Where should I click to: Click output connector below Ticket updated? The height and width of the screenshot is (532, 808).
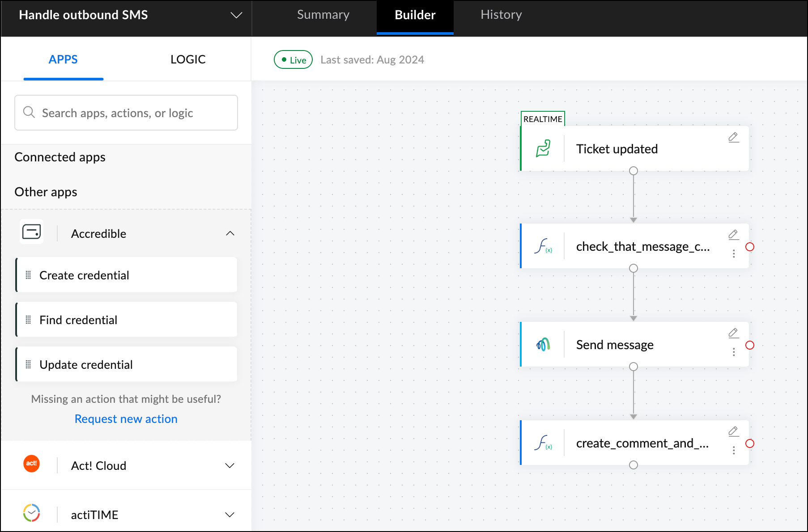[x=634, y=171]
